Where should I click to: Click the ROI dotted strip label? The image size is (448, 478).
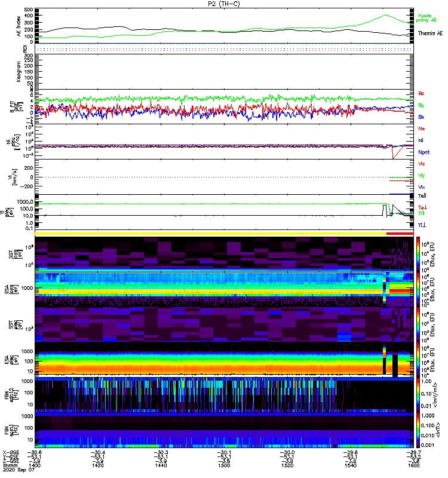tap(26, 48)
